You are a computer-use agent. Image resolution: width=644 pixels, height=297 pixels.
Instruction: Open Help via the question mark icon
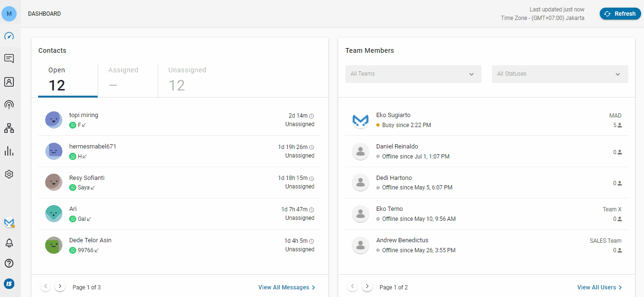coord(9,263)
